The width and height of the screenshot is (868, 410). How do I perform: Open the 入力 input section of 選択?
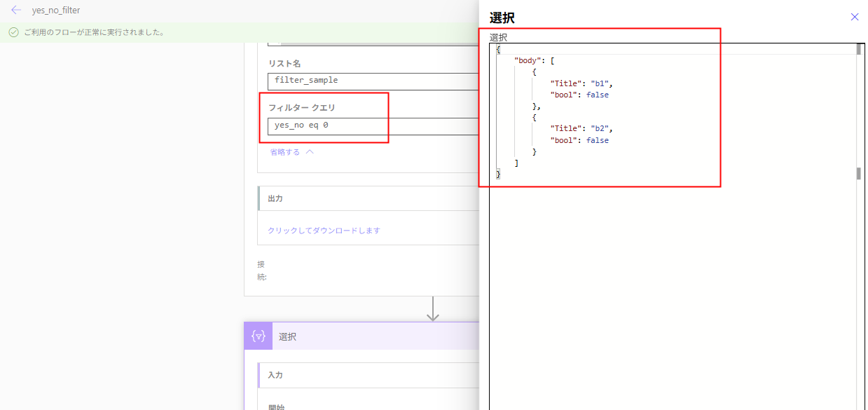(x=275, y=375)
